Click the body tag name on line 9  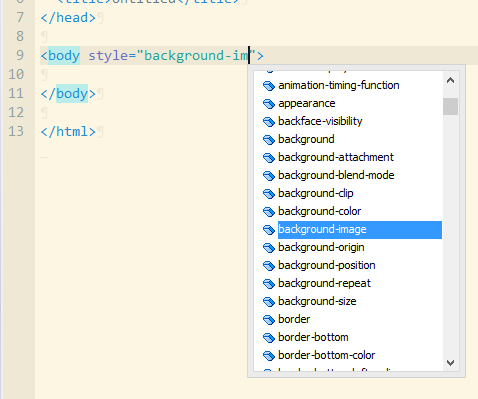[x=64, y=55]
